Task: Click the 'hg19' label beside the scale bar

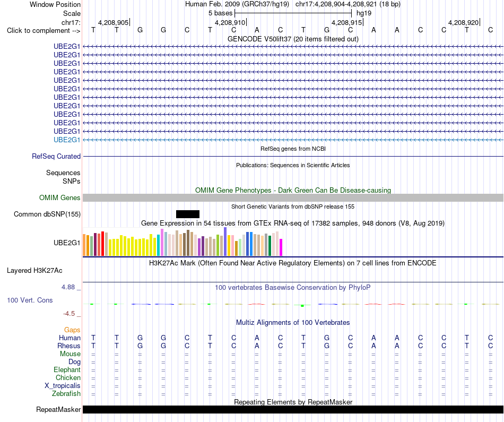Action: coord(364,13)
